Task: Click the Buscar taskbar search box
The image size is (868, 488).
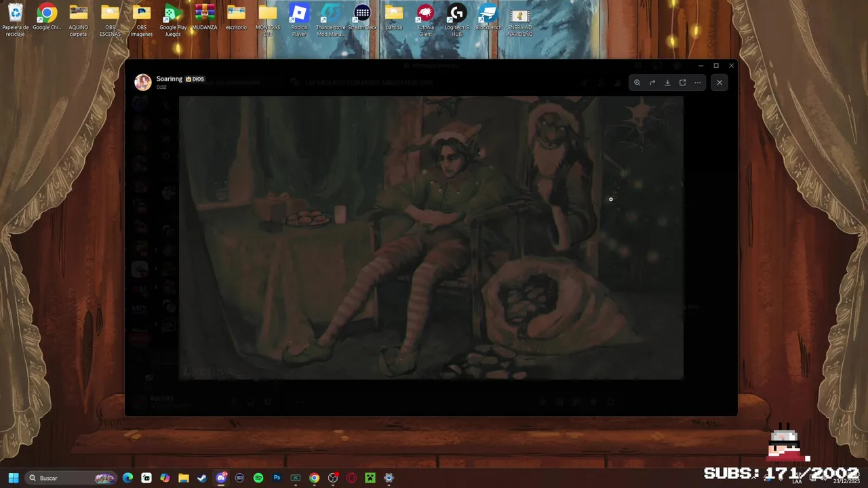Action: [70, 478]
